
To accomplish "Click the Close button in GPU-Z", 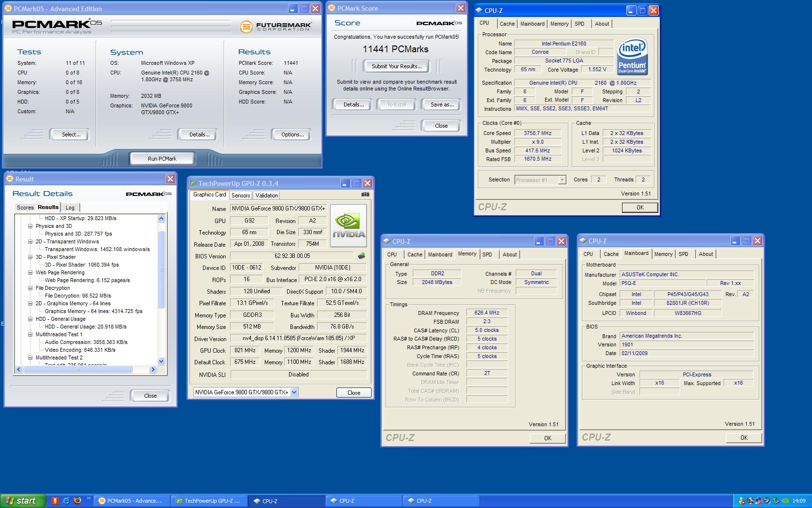I will pyautogui.click(x=354, y=393).
